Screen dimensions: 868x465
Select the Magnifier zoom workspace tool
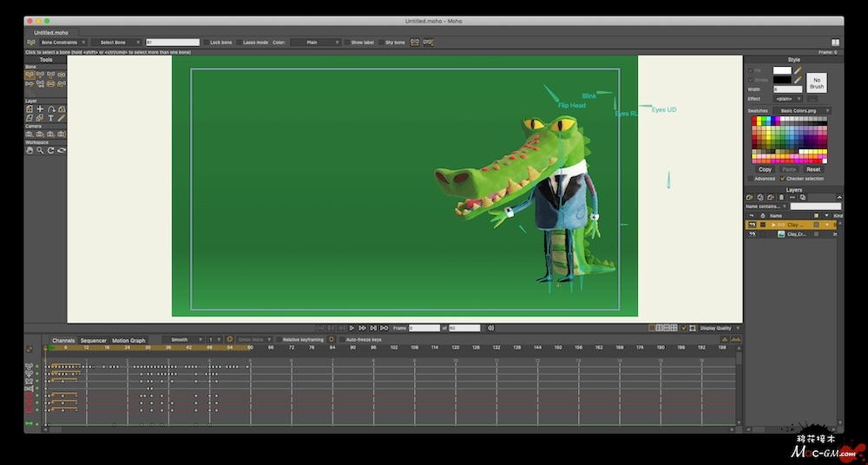(x=40, y=150)
